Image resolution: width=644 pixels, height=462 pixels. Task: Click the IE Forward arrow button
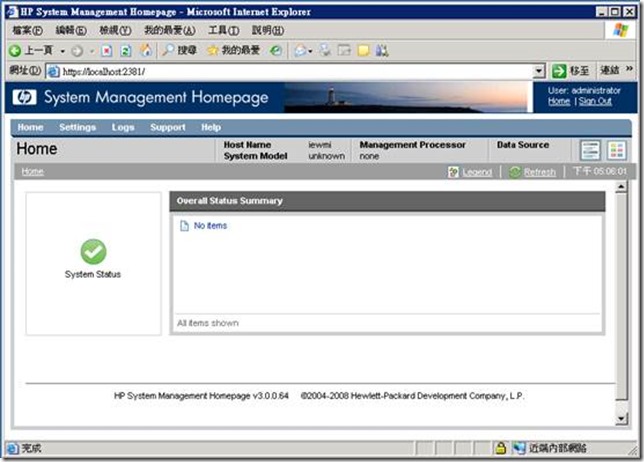(x=77, y=51)
